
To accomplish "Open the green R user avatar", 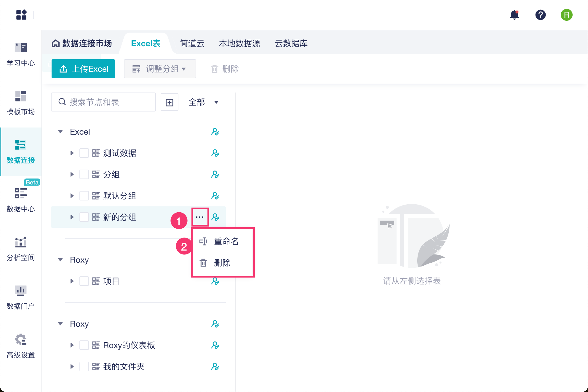I will 566,15.
